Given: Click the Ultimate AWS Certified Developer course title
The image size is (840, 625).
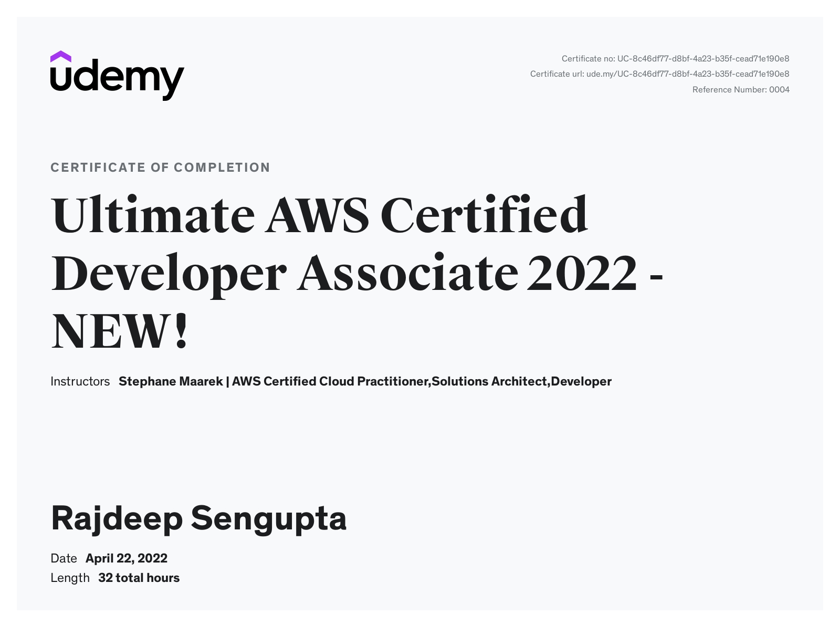Looking at the screenshot, I should pos(357,272).
